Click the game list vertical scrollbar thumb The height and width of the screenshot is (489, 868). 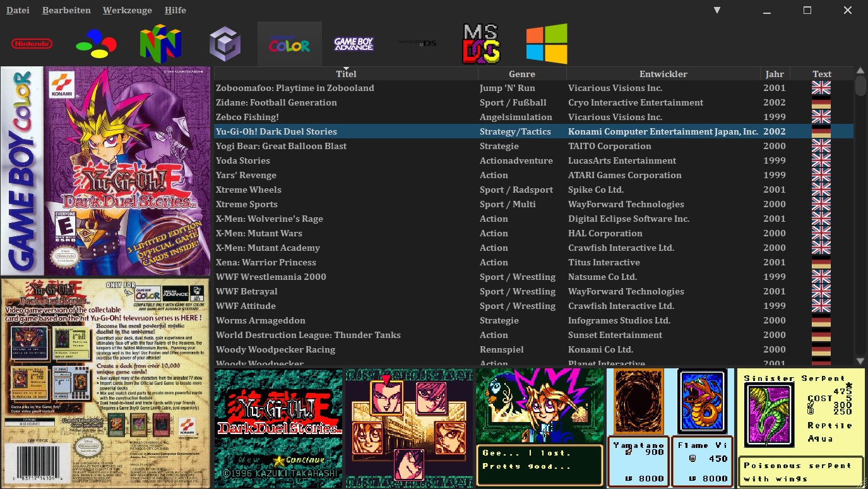860,86
